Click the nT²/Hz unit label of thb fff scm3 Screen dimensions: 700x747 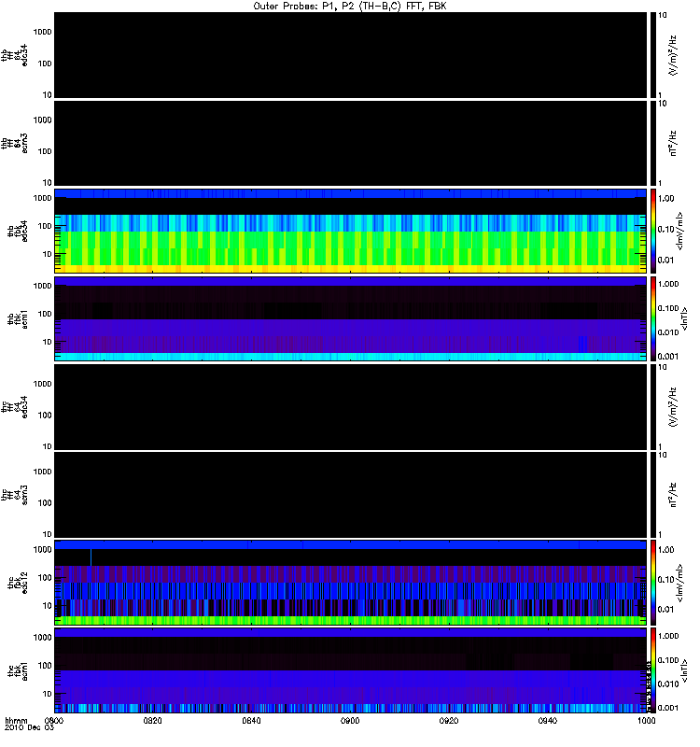click(672, 144)
